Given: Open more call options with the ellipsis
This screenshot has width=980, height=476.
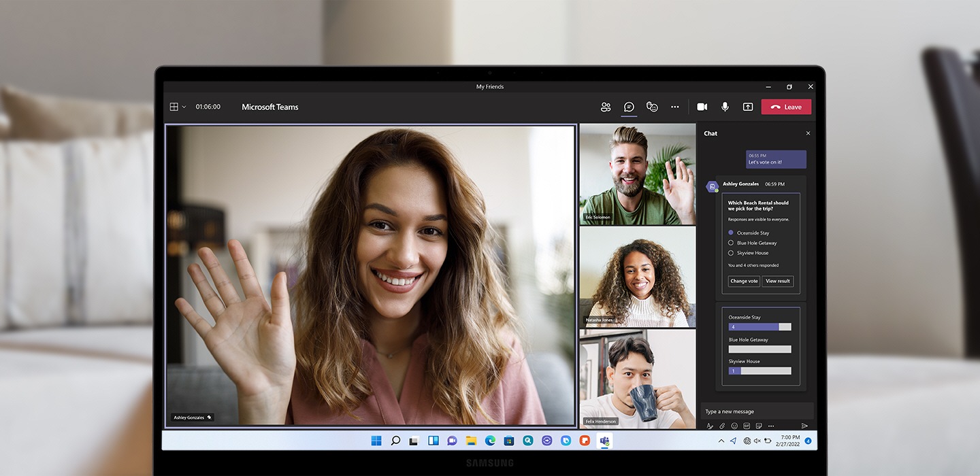Looking at the screenshot, I should pos(675,107).
